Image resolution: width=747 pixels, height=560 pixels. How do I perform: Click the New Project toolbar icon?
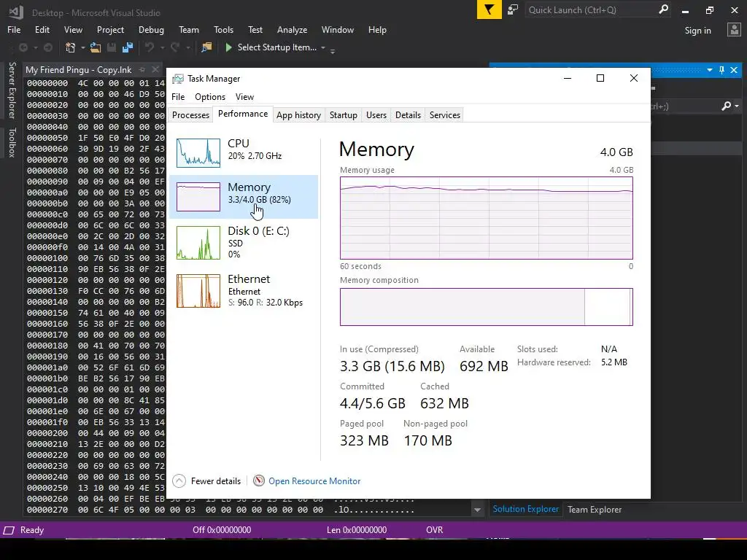click(71, 47)
